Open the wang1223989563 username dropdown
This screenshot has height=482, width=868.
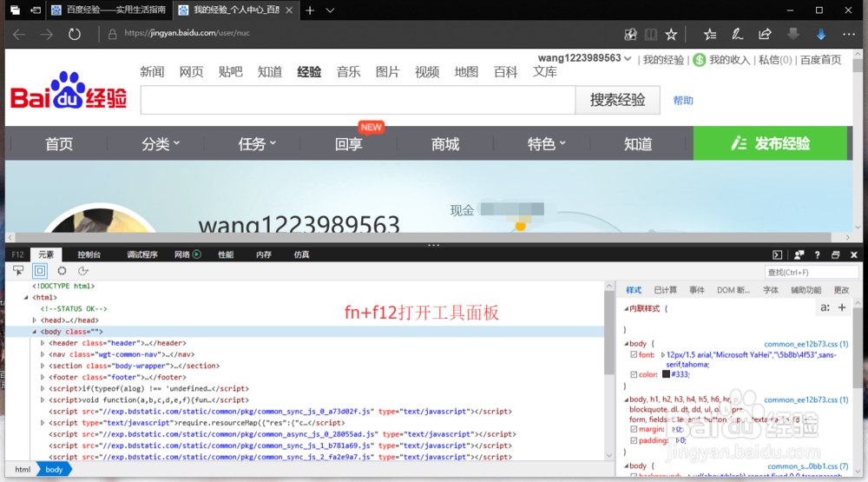point(584,58)
